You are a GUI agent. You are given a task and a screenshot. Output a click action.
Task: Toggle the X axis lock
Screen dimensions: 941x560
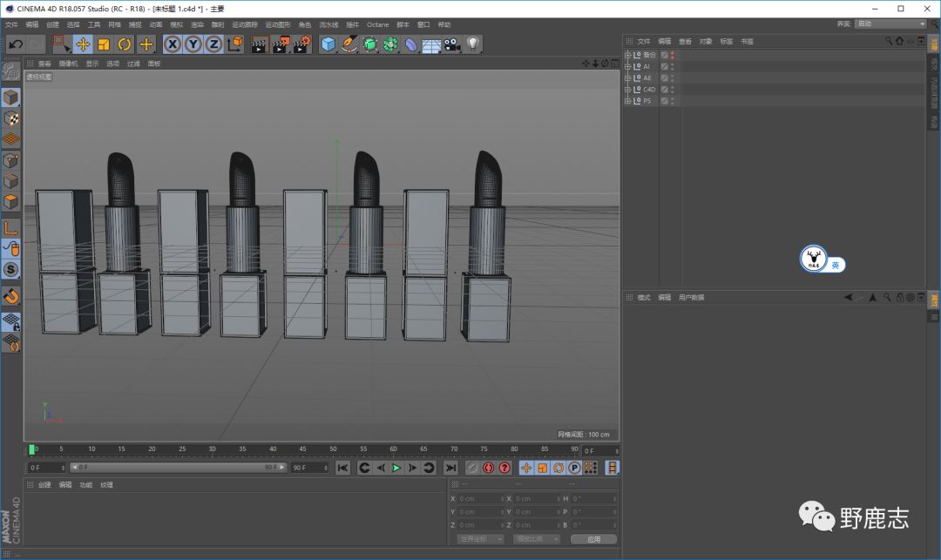coord(173,44)
